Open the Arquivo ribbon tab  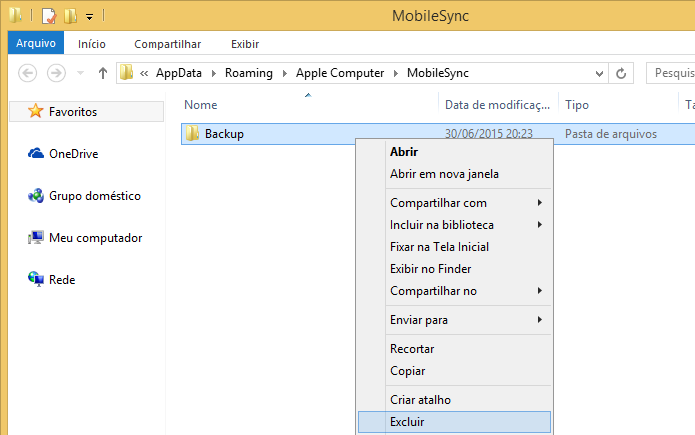[36, 43]
